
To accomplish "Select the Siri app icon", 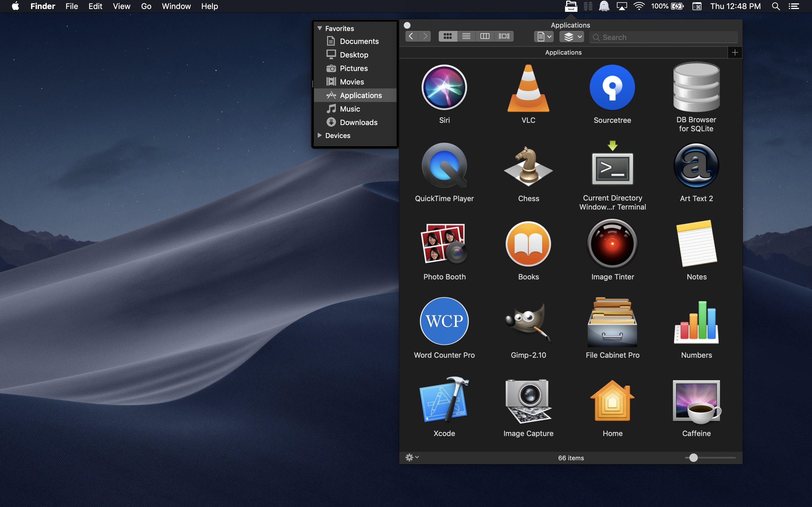I will click(444, 88).
